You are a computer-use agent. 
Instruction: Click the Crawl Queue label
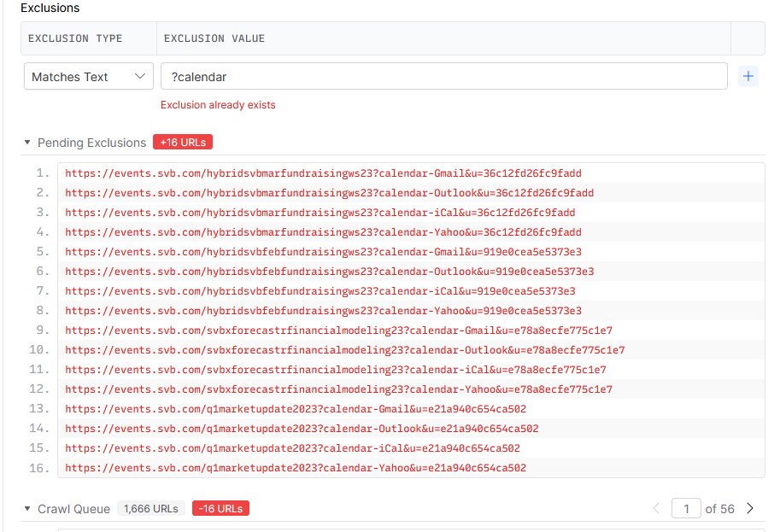(74, 509)
